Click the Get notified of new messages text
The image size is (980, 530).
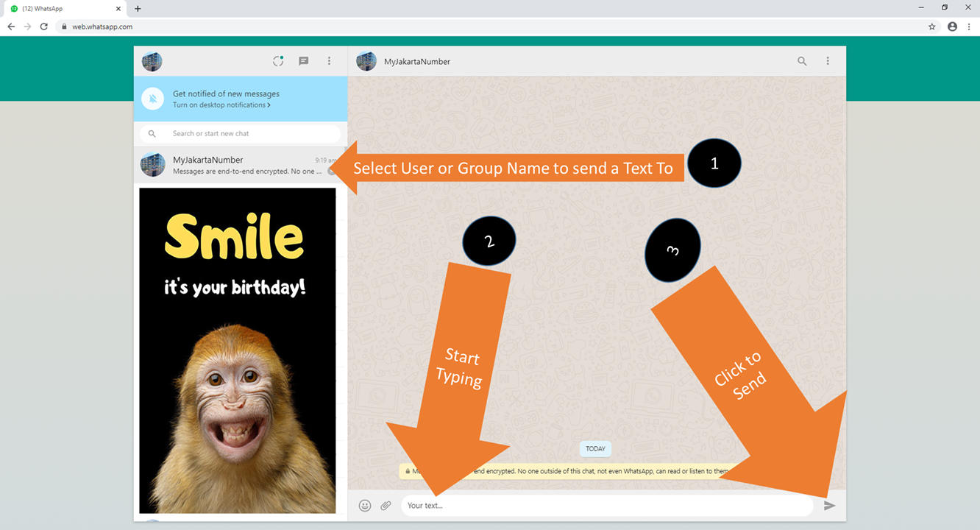226,93
